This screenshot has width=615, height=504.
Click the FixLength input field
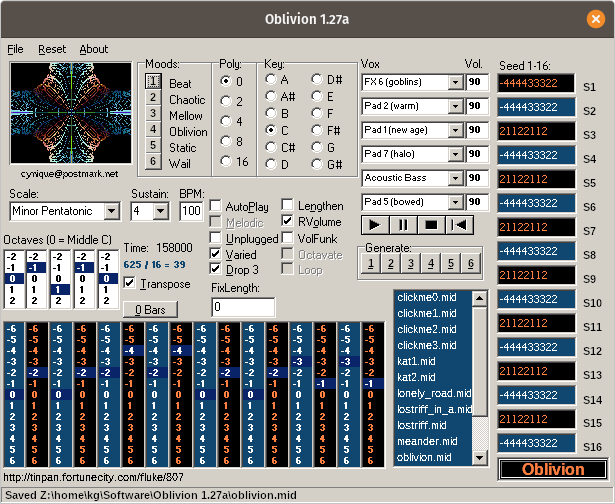pos(243,307)
